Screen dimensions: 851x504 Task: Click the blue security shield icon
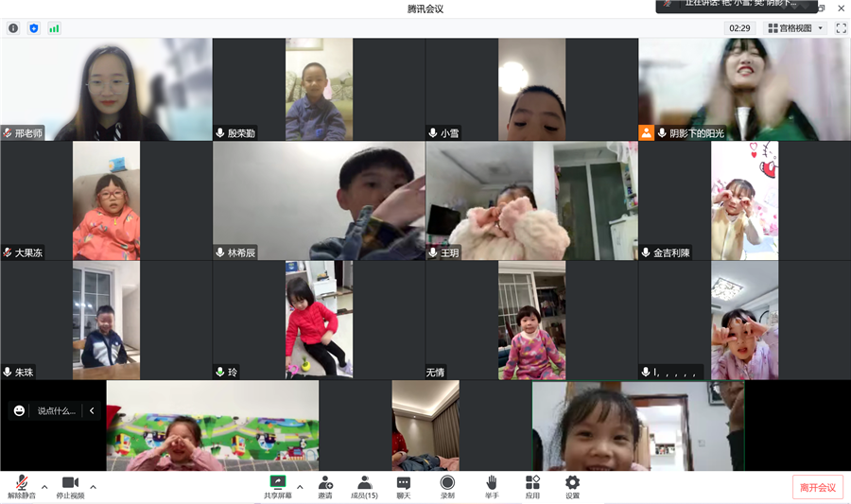pos(34,28)
